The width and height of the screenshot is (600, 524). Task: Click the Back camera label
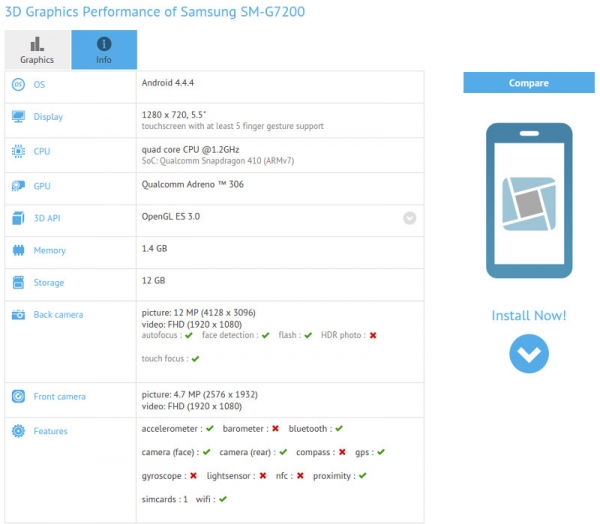[58, 315]
